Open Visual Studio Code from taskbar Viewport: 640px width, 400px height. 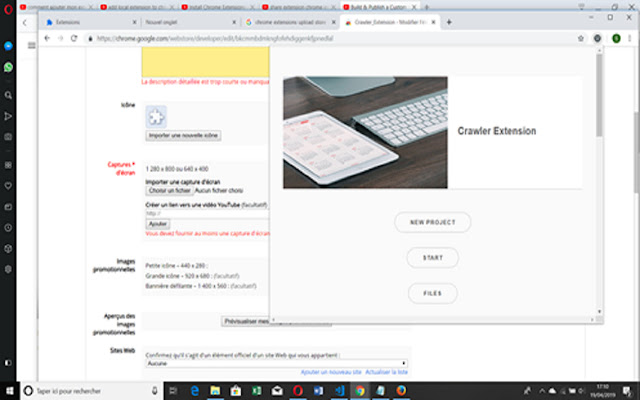point(339,391)
